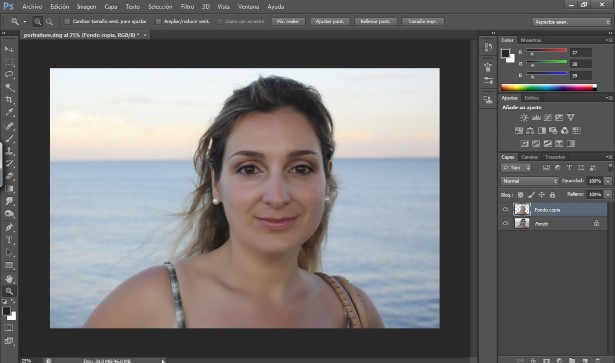615x363 pixels.
Task: Add a Brightness/Contrast adjustment
Action: 524,118
